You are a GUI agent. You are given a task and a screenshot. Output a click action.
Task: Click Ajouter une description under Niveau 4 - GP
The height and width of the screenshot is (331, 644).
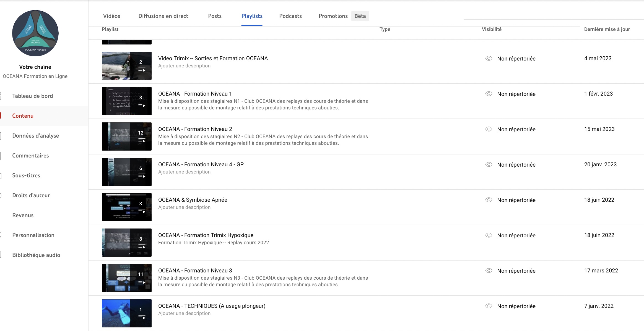point(184,172)
